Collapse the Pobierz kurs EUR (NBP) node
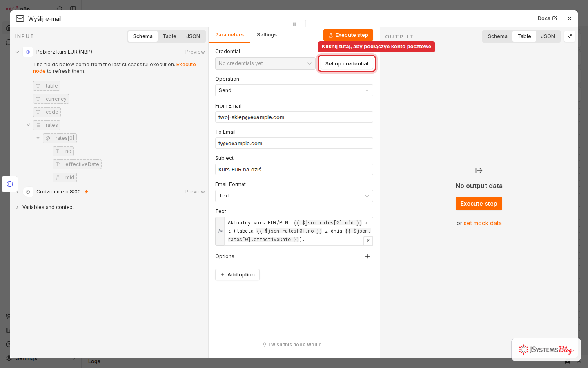588x368 pixels. (17, 52)
